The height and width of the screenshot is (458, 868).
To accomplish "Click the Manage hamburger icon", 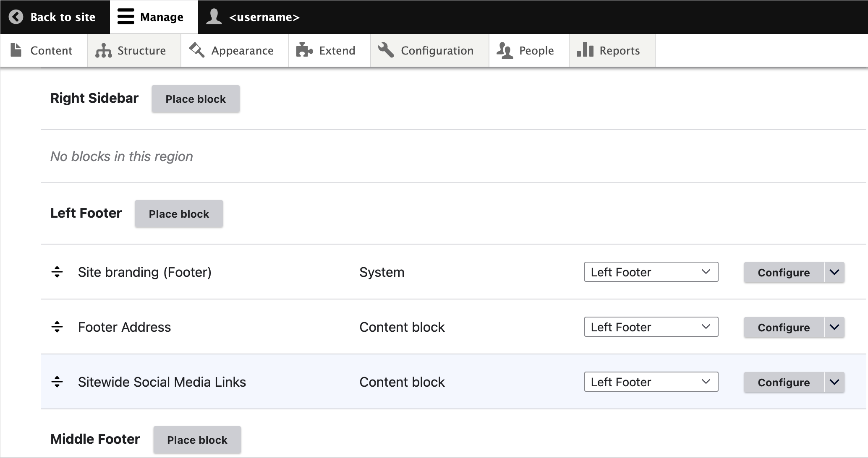I will (x=125, y=17).
